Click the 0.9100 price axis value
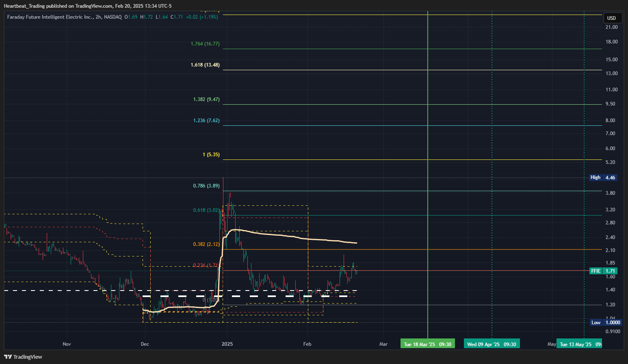The width and height of the screenshot is (628, 364). click(613, 332)
